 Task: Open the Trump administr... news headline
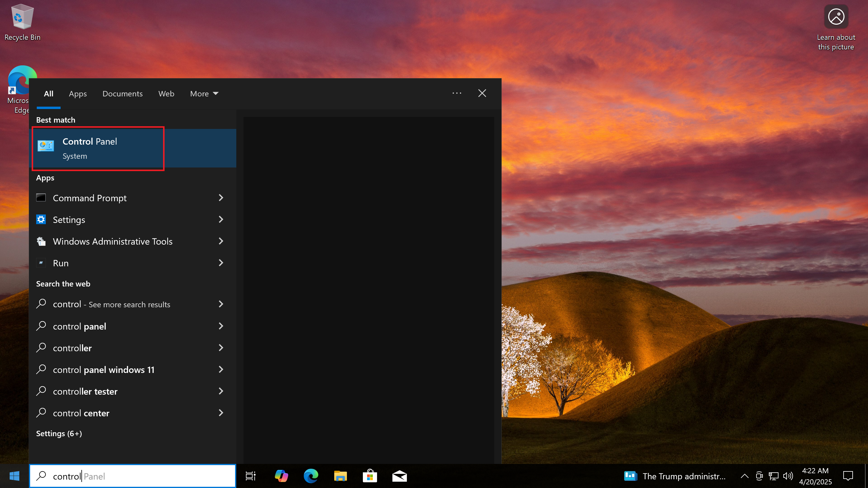coord(684,476)
